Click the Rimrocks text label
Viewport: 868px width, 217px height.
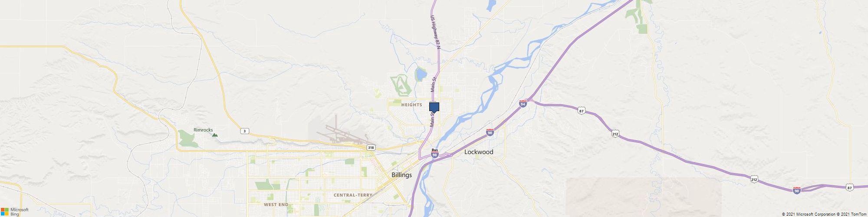[x=203, y=130]
